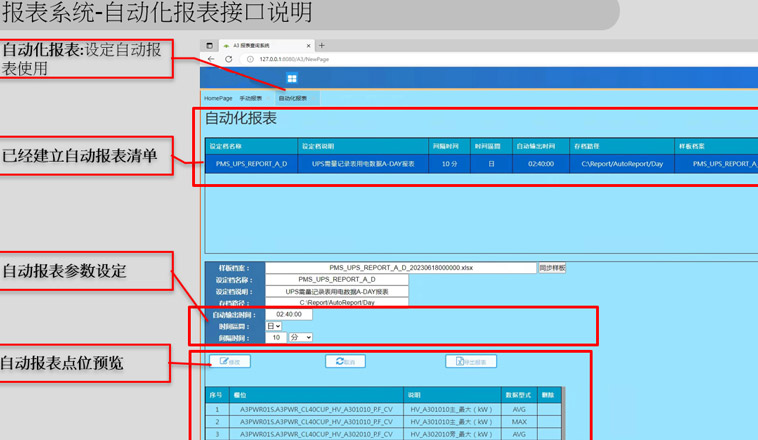
Task: Click the 取消 cancel button with refresh icon
Action: click(345, 361)
